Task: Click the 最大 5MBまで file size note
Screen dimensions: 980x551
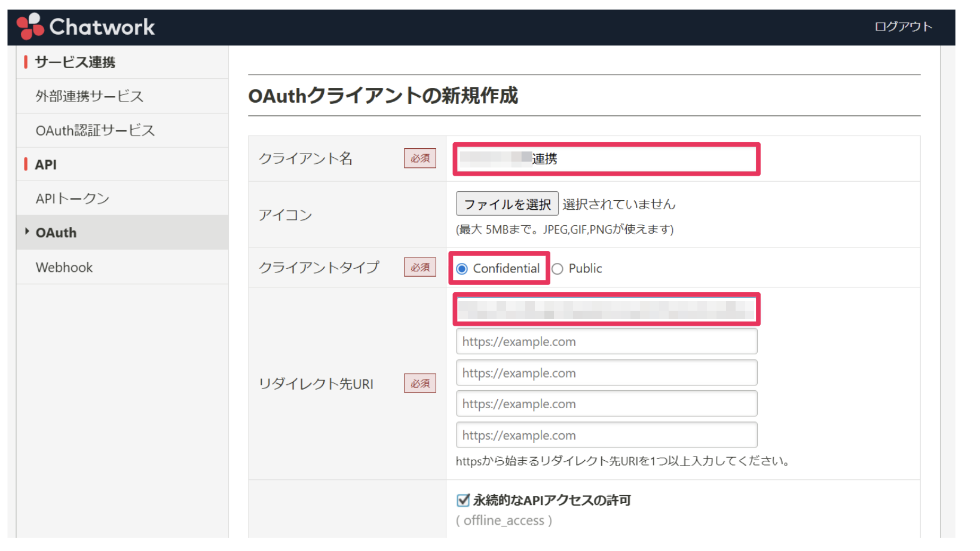Action: (x=565, y=229)
